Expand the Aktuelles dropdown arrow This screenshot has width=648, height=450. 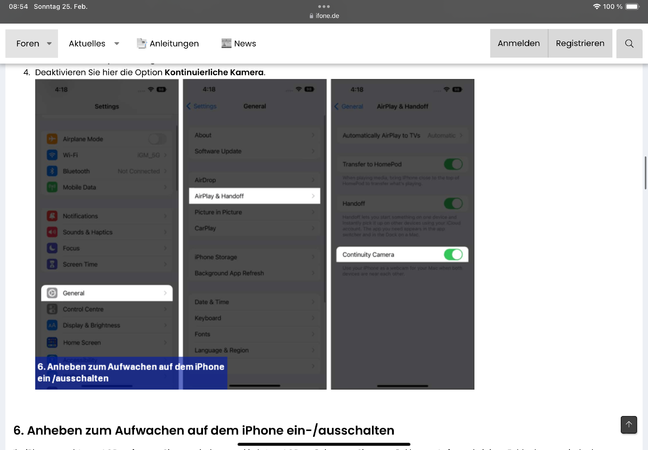(117, 43)
